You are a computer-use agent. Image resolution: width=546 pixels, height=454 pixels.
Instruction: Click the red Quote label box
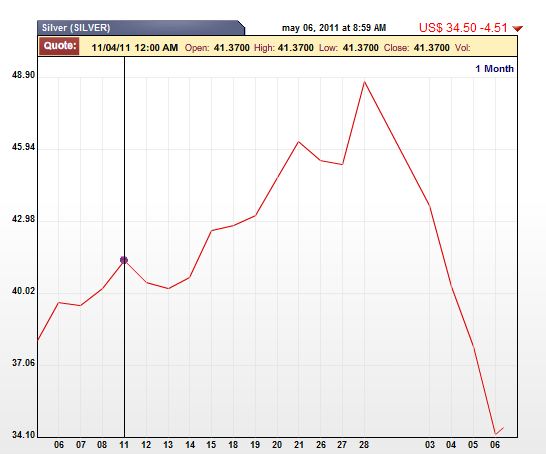[x=60, y=46]
